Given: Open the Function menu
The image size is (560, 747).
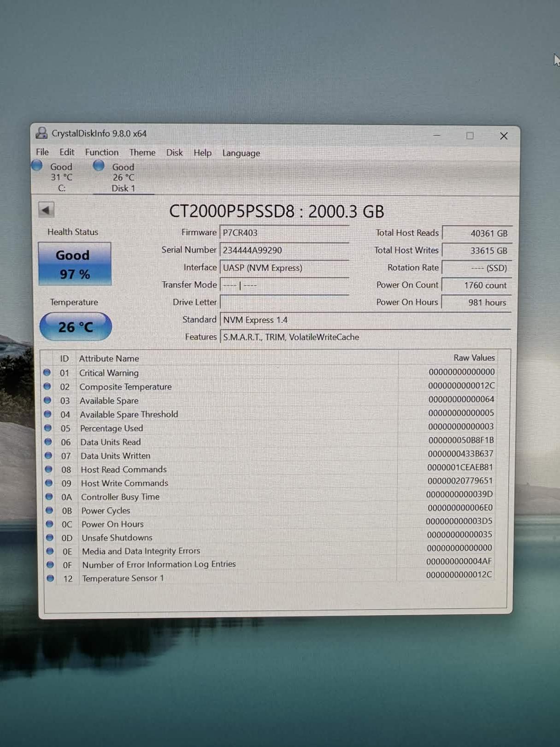Looking at the screenshot, I should pyautogui.click(x=101, y=152).
